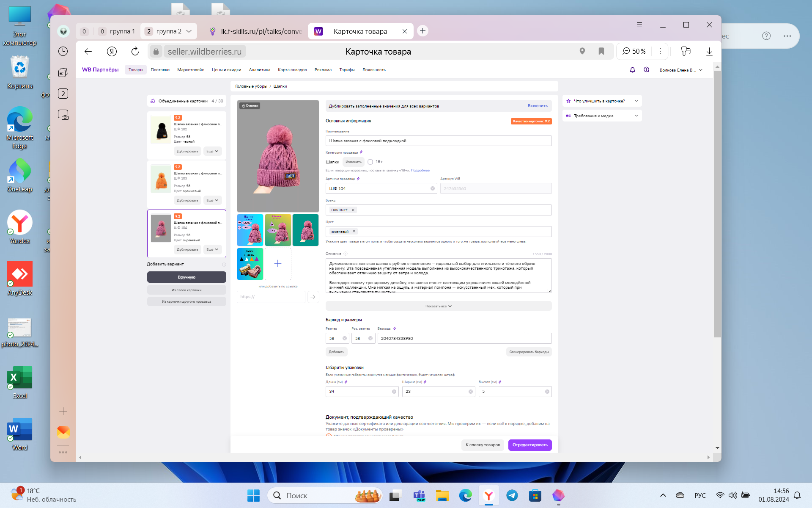The width and height of the screenshot is (812, 508).
Task: Click the notifications bell icon in WB header
Action: click(632, 70)
